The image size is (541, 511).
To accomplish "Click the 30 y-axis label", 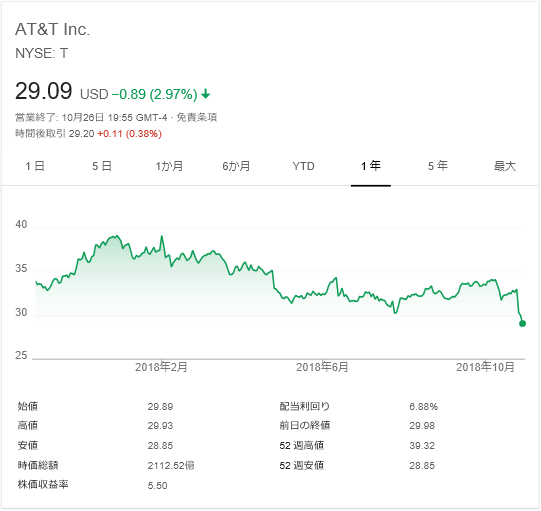I will coord(21,312).
